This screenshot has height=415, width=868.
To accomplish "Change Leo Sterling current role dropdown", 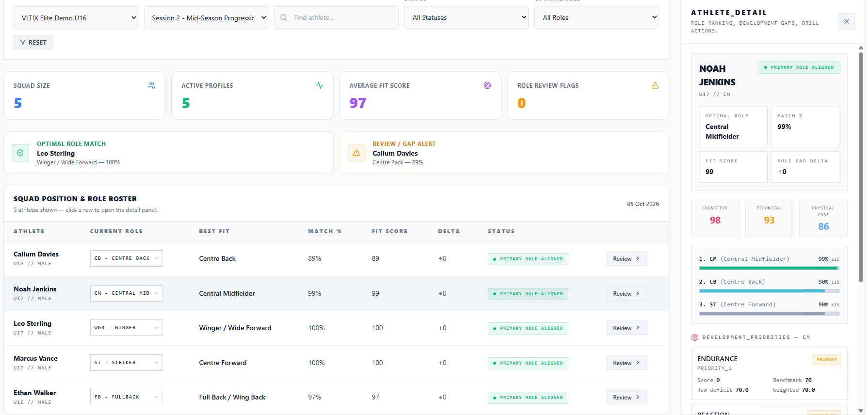I will pos(126,328).
